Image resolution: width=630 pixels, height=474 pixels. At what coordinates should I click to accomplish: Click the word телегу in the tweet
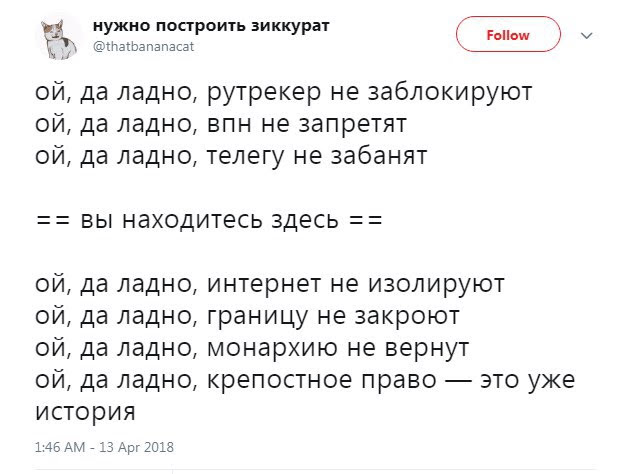tap(252, 157)
